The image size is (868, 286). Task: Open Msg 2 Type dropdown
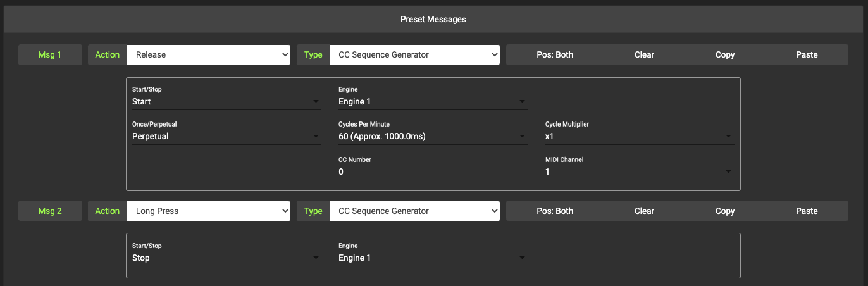coord(414,211)
